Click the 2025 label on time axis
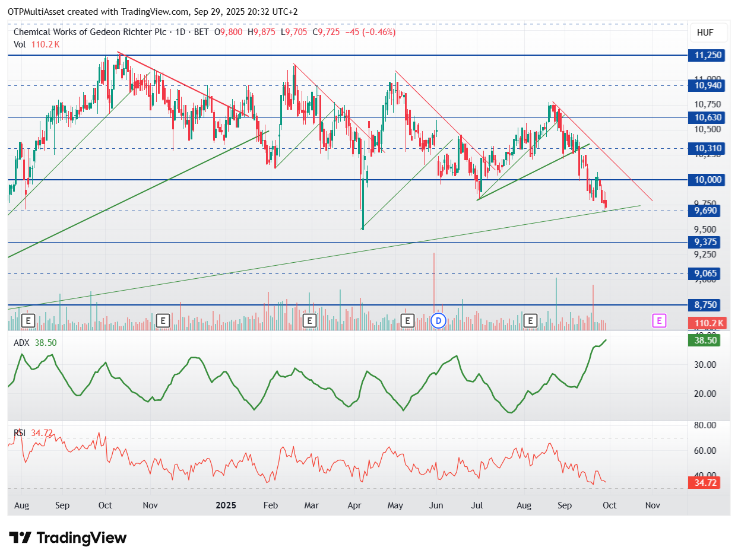 pyautogui.click(x=226, y=505)
